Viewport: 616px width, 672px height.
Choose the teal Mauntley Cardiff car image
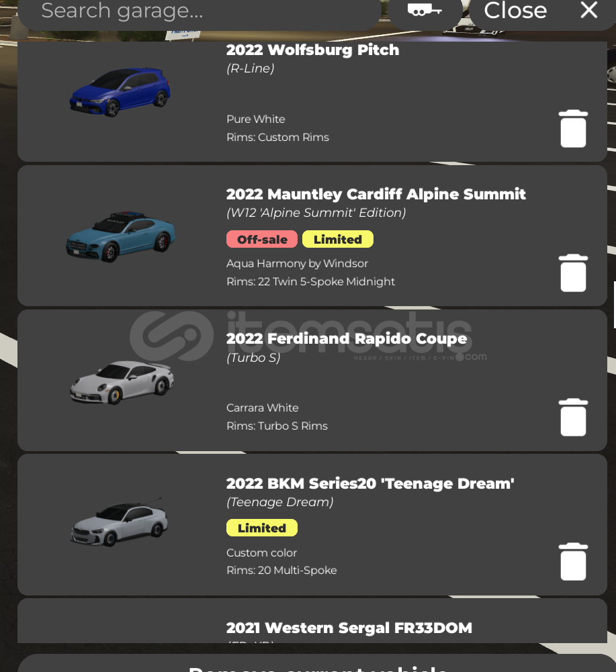click(x=120, y=236)
